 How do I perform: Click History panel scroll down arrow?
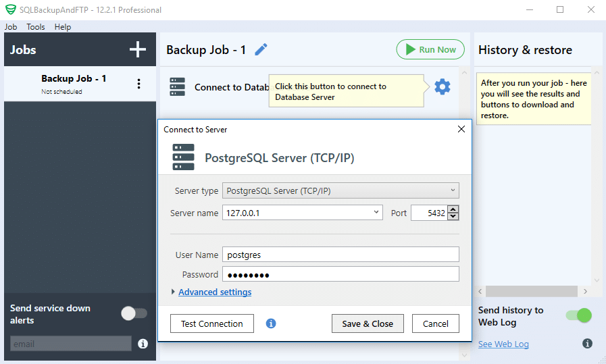pos(597,280)
